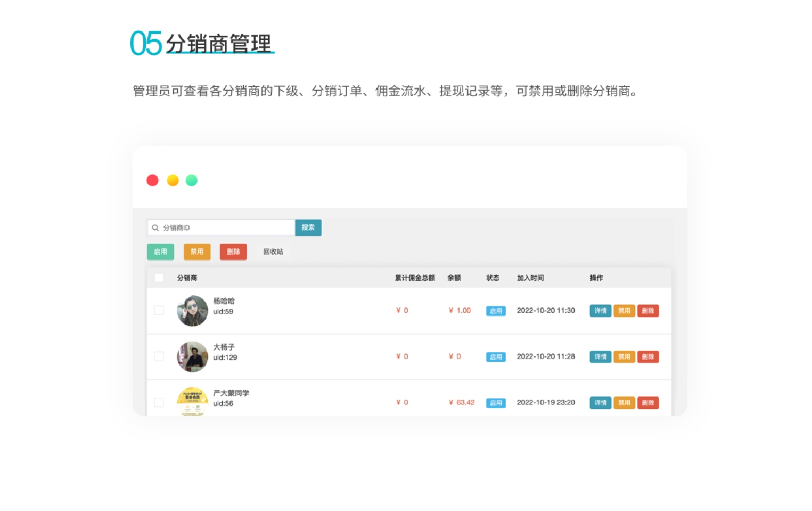
Task: Click 严大蒙同学's yellow avatar image
Action: [192, 401]
